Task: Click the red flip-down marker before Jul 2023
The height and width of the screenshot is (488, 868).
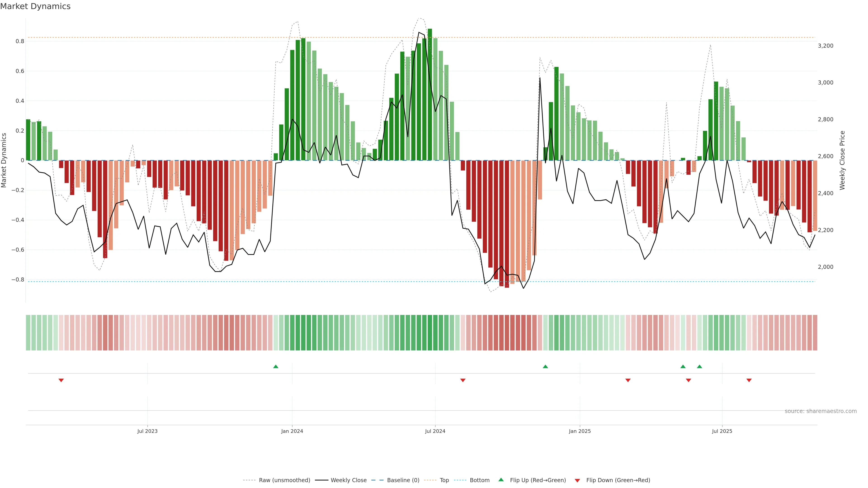Action: (x=61, y=380)
